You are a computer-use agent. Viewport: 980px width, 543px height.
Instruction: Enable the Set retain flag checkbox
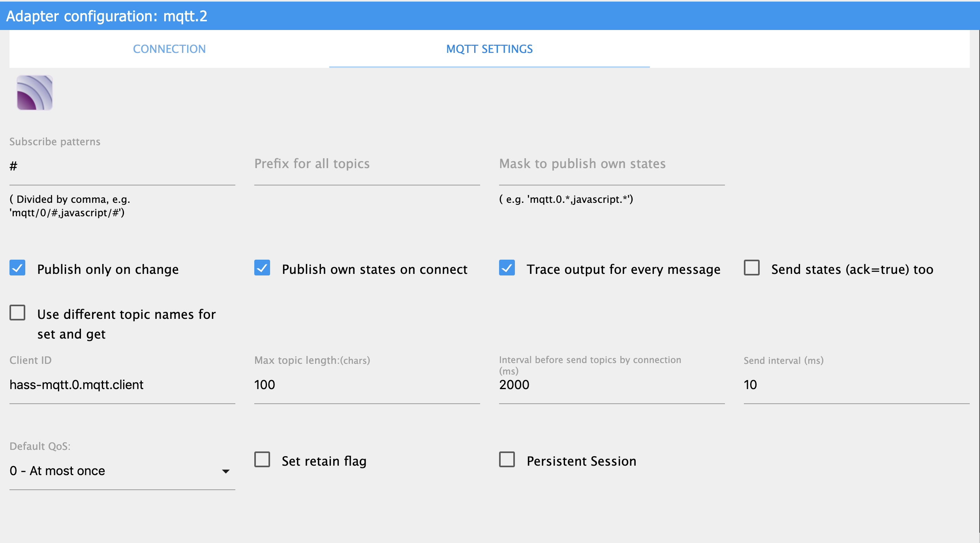tap(262, 459)
